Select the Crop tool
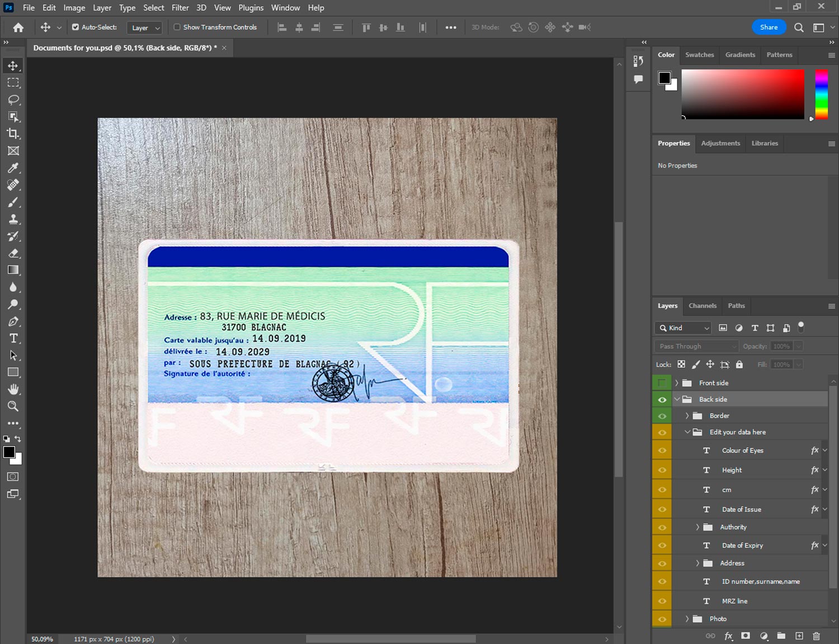The width and height of the screenshot is (839, 644). [x=13, y=134]
